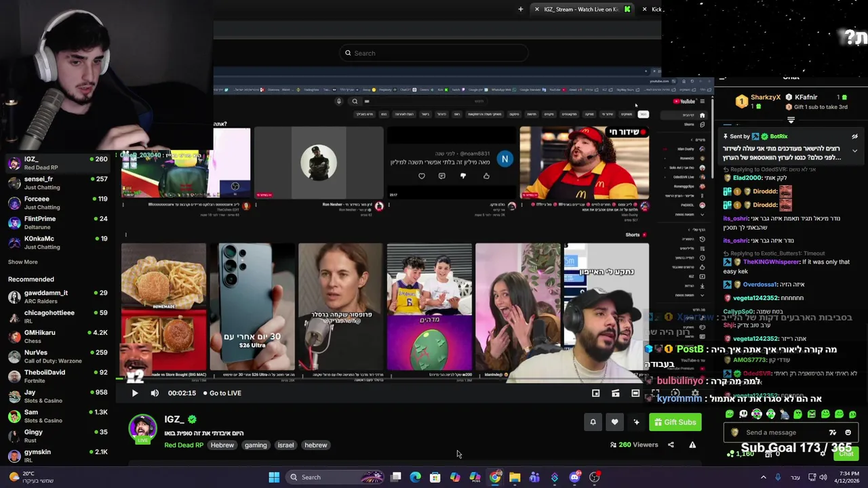Click the clip creation icon in player
868x488 pixels.
(x=615, y=393)
